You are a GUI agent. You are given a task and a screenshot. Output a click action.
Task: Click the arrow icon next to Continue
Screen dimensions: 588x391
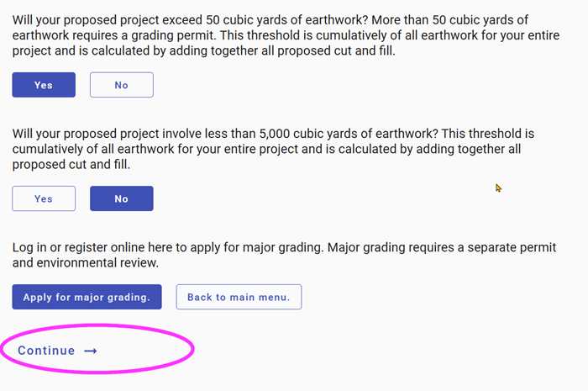pyautogui.click(x=91, y=351)
